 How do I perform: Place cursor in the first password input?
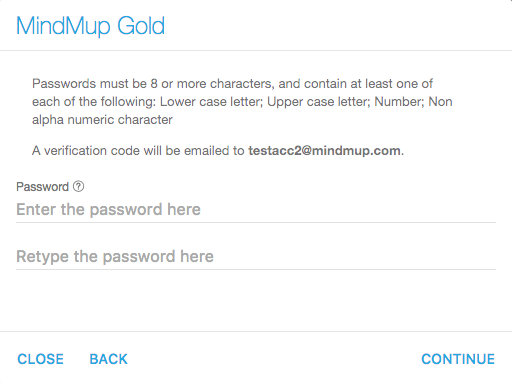(256, 210)
